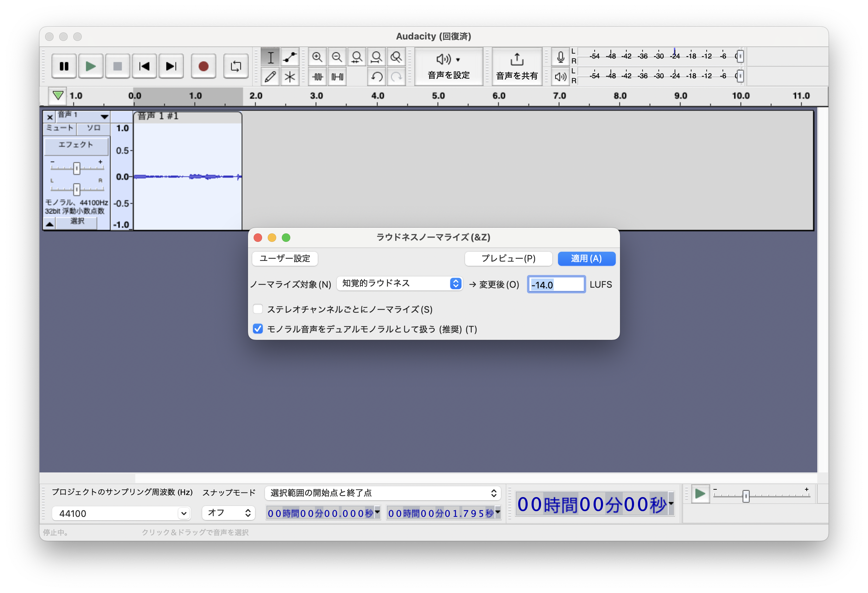The height and width of the screenshot is (593, 868).
Task: Click the 適用 (A) apply button
Action: coord(587,259)
